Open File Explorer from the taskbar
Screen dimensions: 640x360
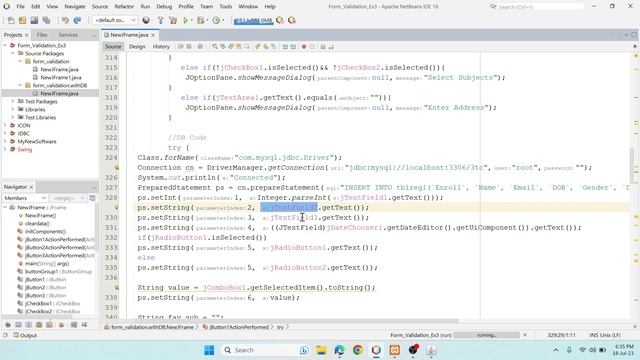321,350
